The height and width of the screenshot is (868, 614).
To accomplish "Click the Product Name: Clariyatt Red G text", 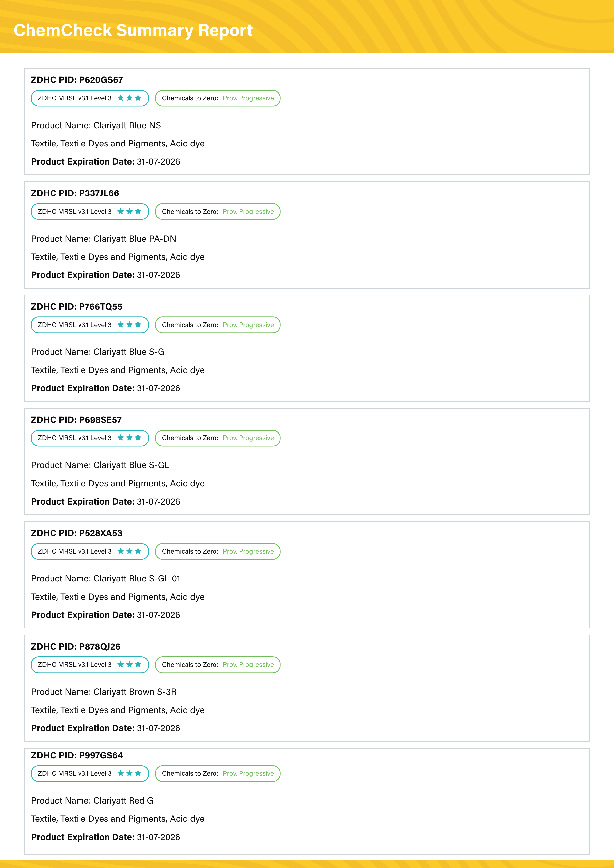I will [92, 800].
